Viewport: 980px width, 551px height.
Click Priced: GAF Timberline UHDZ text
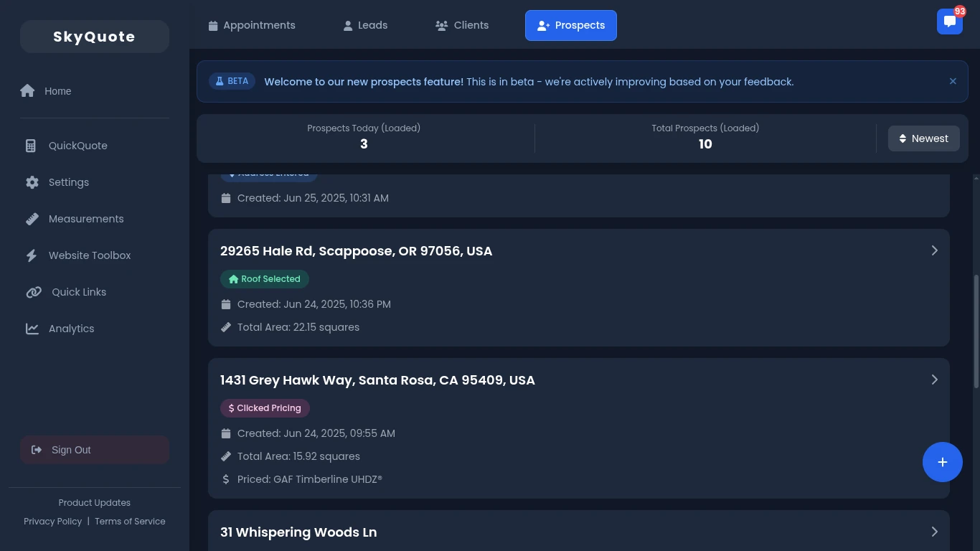(x=310, y=479)
